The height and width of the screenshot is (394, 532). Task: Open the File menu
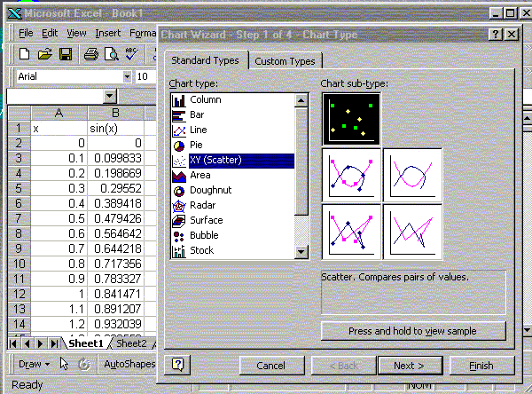pos(26,33)
